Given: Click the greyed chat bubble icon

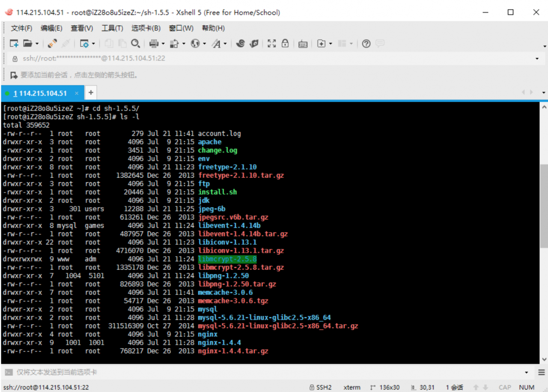Looking at the screenshot, I should click(x=380, y=44).
